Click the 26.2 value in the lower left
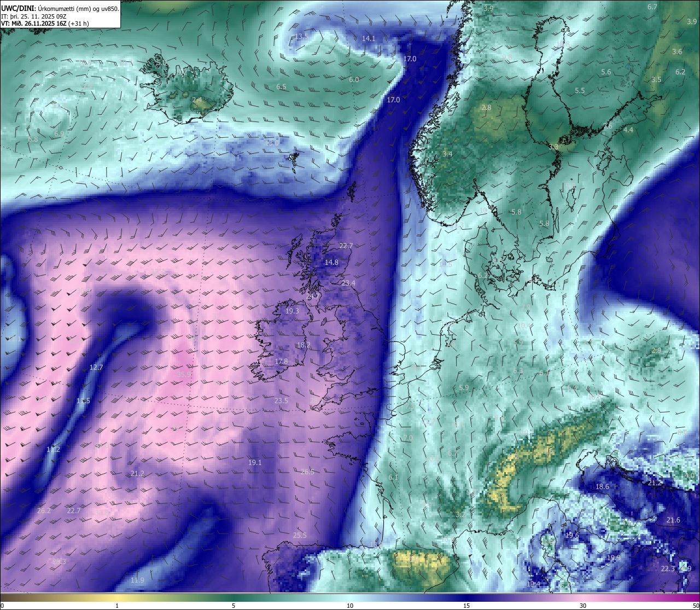 coord(44,510)
